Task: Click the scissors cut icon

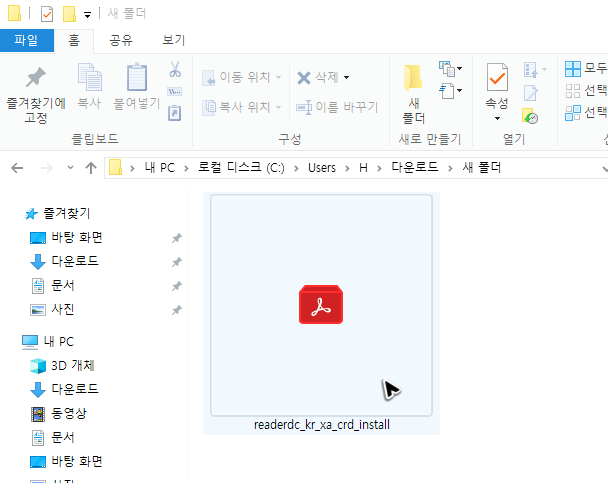Action: pos(175,69)
